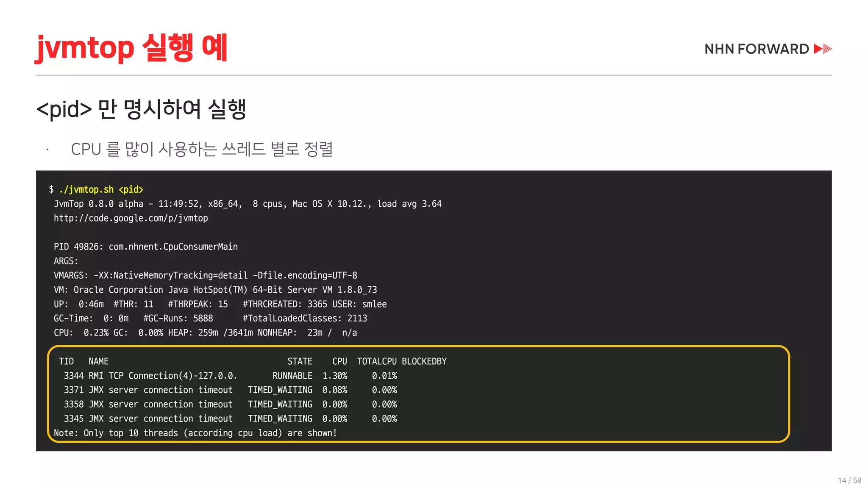Click 'load avg 3.64' text
868x488 pixels.
(409, 204)
